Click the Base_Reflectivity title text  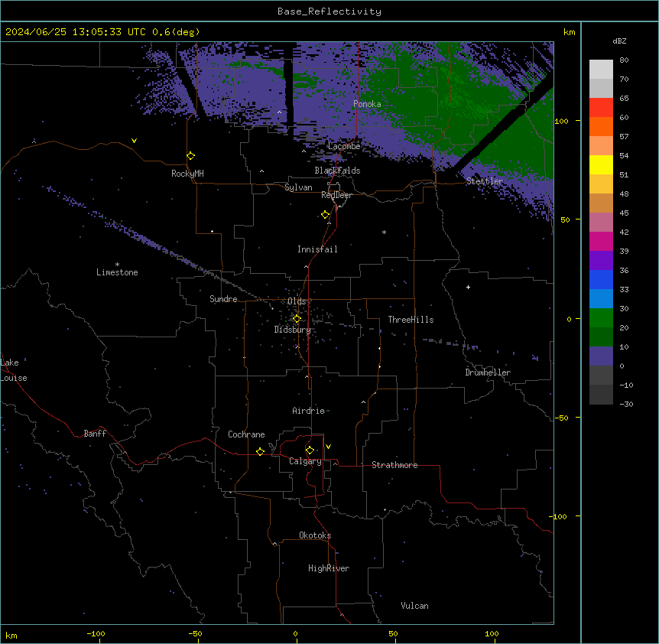[x=329, y=11]
